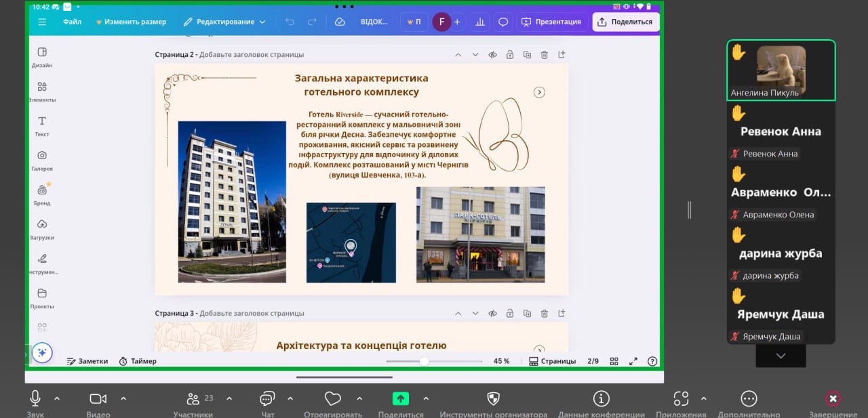Click the 45 % zoom level value

point(501,361)
